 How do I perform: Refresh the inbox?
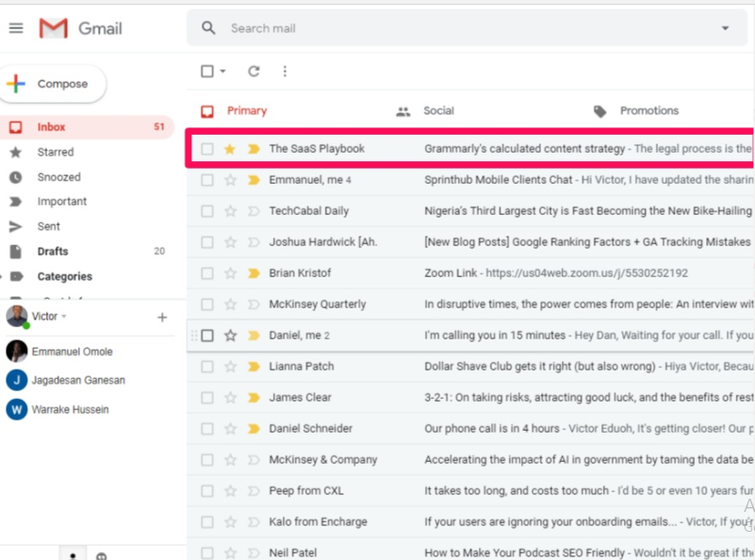coord(254,72)
